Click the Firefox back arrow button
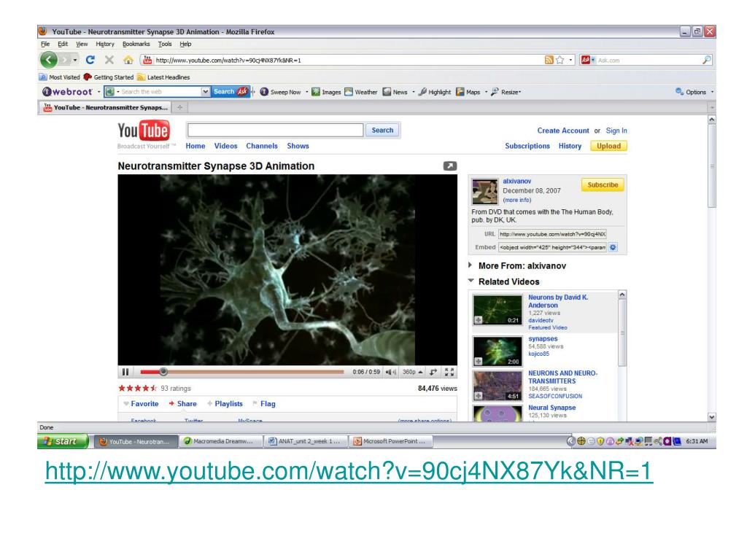Viewport: 747px width, 560px height. [x=49, y=60]
